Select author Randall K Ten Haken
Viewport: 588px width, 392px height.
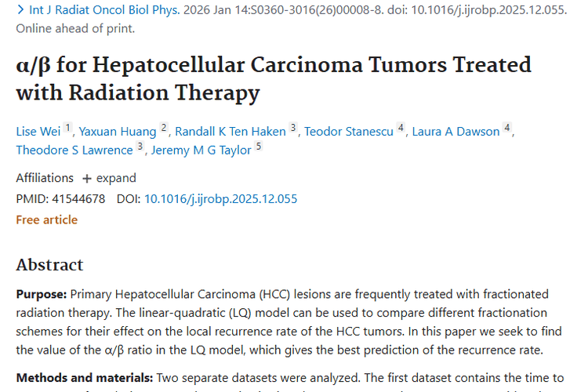(230, 131)
